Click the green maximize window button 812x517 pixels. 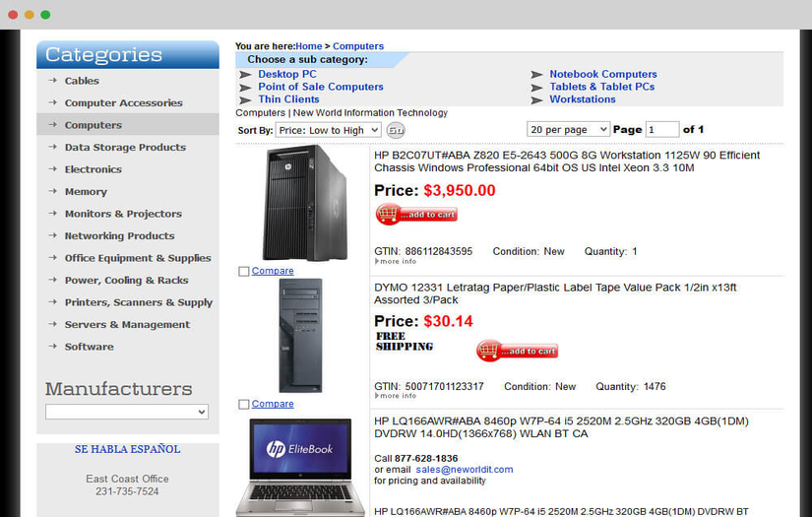[45, 15]
